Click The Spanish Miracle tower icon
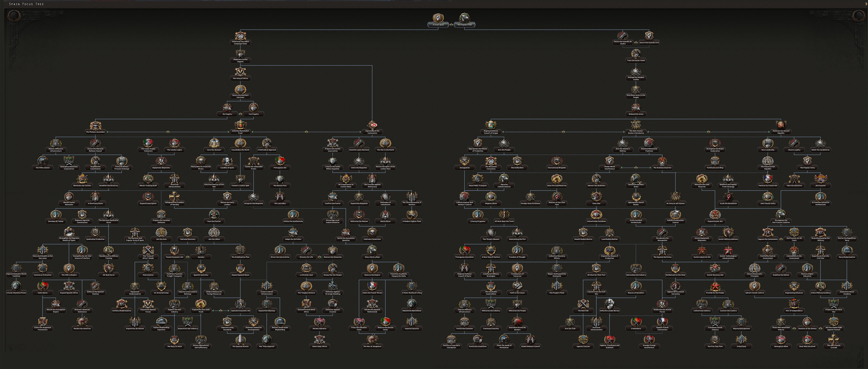The image size is (868, 369). (240, 340)
